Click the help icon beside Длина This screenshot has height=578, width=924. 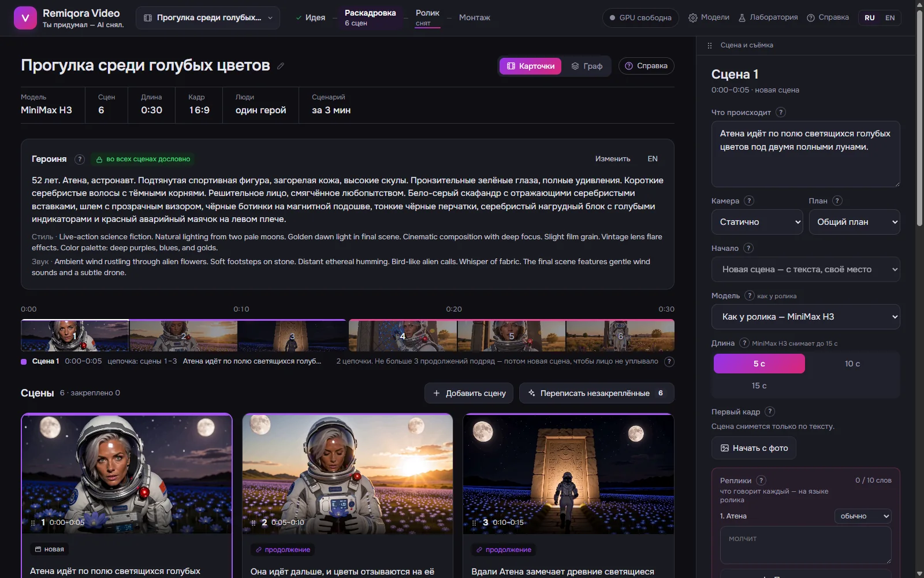click(x=744, y=343)
